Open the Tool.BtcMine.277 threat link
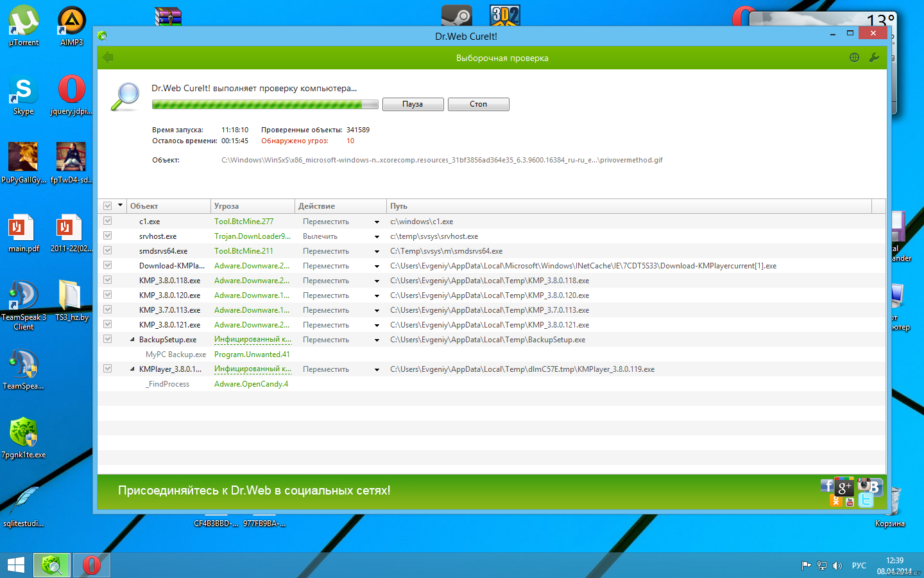This screenshot has width=924, height=578. pos(244,222)
